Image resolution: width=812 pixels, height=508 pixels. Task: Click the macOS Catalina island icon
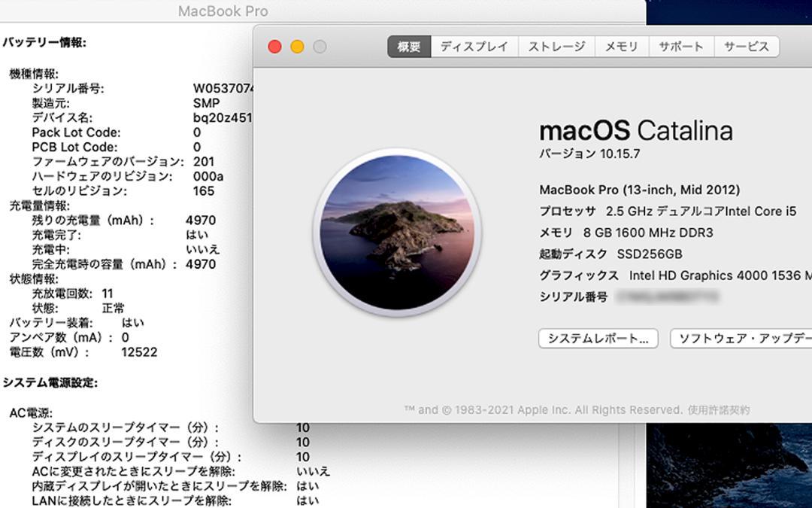point(397,233)
